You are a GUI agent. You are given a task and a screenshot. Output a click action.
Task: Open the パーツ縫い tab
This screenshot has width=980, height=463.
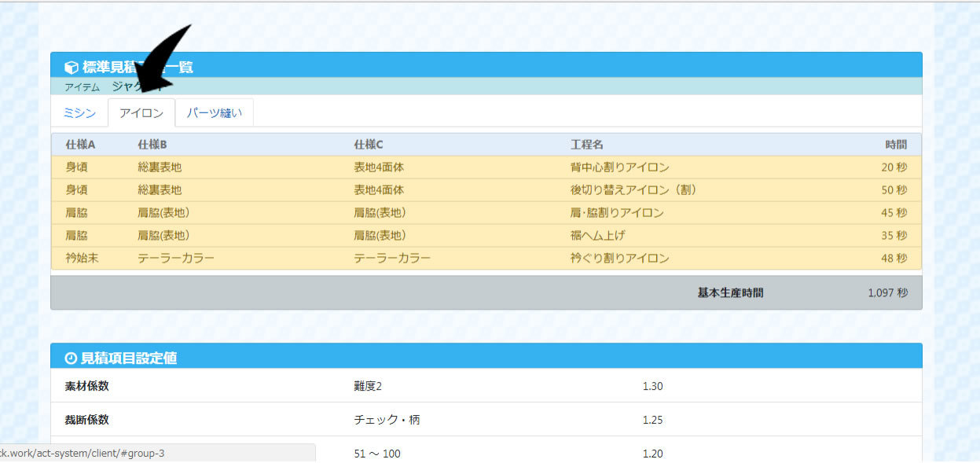(x=214, y=113)
